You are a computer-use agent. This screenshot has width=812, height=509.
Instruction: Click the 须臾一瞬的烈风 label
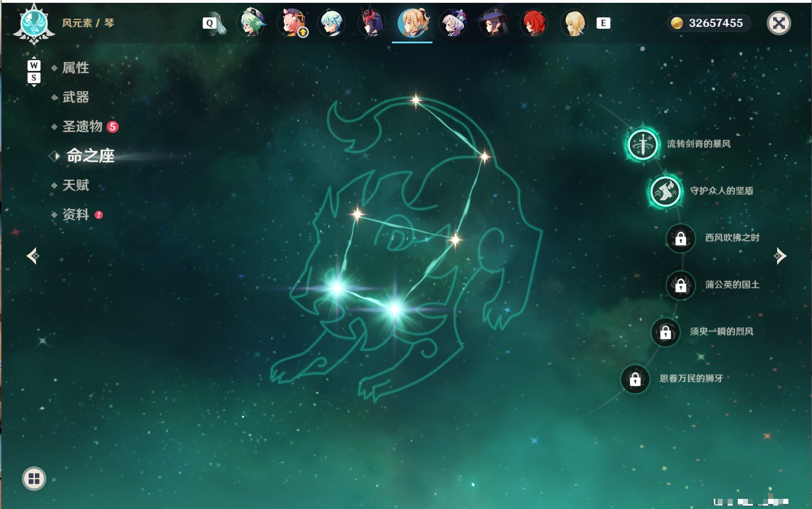point(721,331)
